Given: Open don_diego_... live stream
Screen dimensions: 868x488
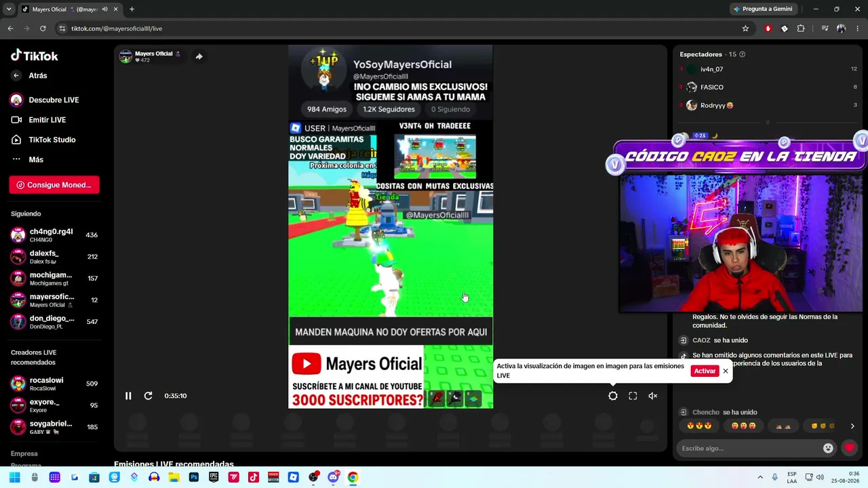Looking at the screenshot, I should point(54,322).
